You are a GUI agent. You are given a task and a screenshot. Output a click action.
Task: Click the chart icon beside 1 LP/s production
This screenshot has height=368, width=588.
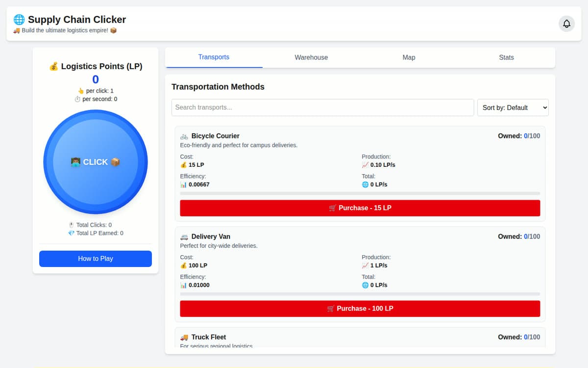[x=365, y=265]
